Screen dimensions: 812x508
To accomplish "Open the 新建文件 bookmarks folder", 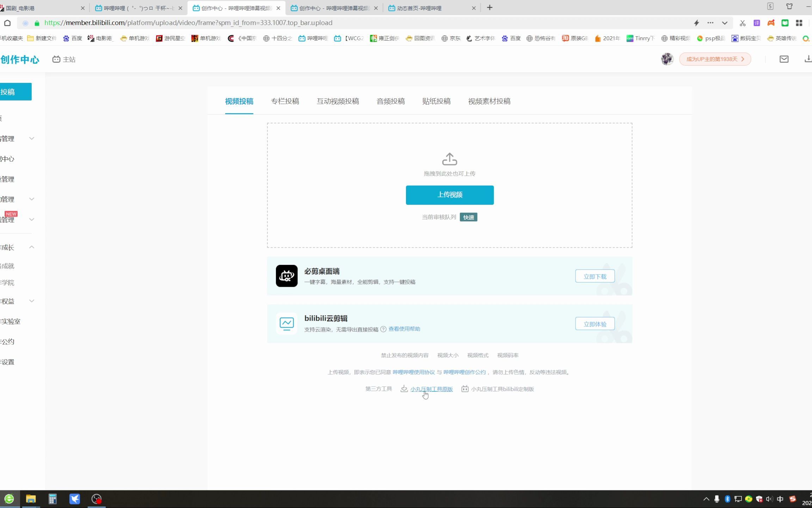I will pos(42,38).
